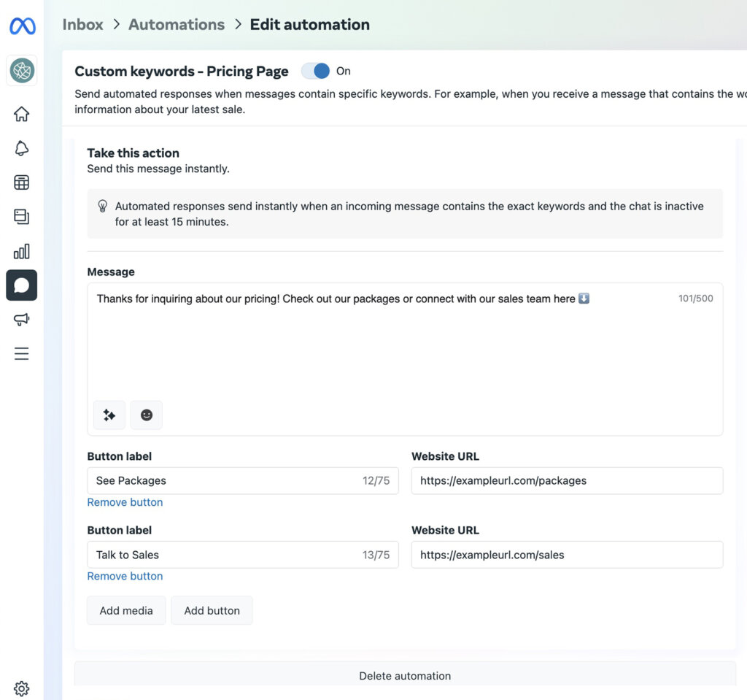Screen dimensions: 747x700
Task: Click Delete automation
Action: [x=405, y=675]
